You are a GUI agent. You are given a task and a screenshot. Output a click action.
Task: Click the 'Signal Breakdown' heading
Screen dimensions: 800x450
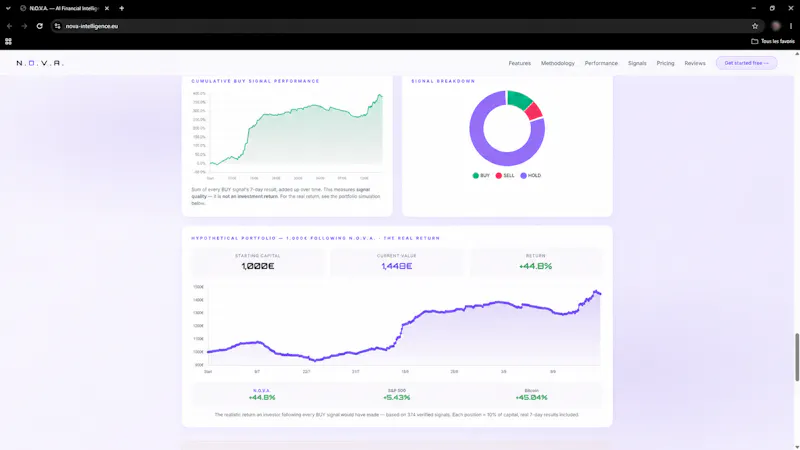tap(443, 81)
